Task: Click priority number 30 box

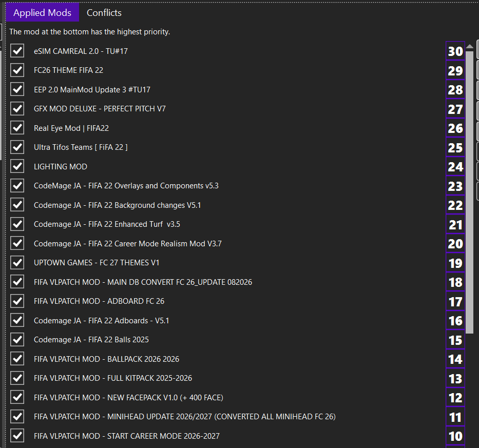Action: coord(455,51)
